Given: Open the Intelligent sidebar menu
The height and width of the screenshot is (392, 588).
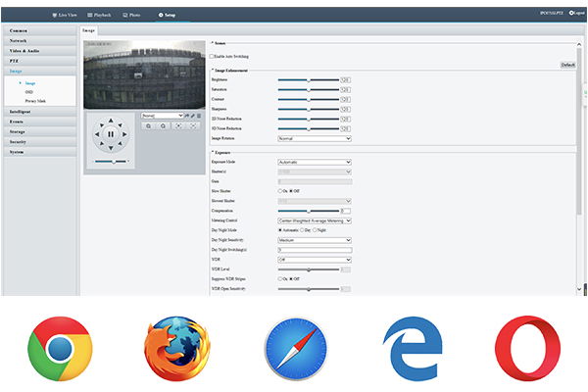Looking at the screenshot, I should (x=40, y=112).
